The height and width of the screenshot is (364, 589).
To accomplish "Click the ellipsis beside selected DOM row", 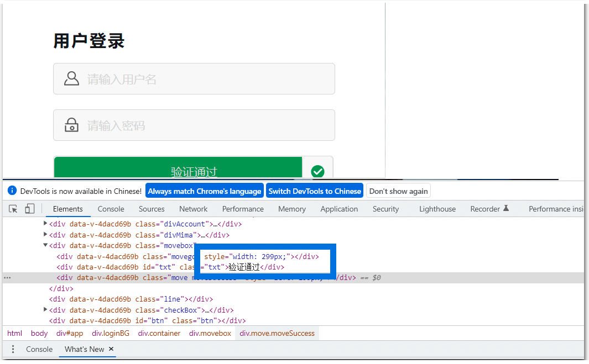I will (x=7, y=278).
